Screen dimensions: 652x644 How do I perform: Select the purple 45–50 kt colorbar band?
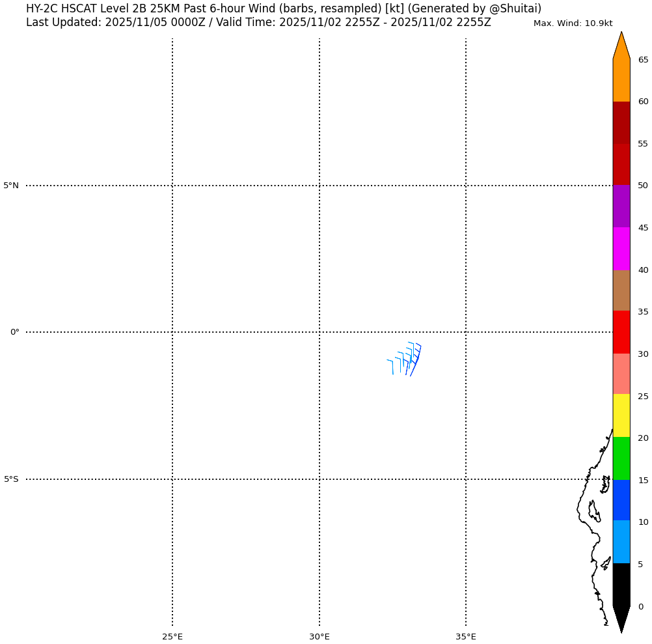(x=621, y=206)
